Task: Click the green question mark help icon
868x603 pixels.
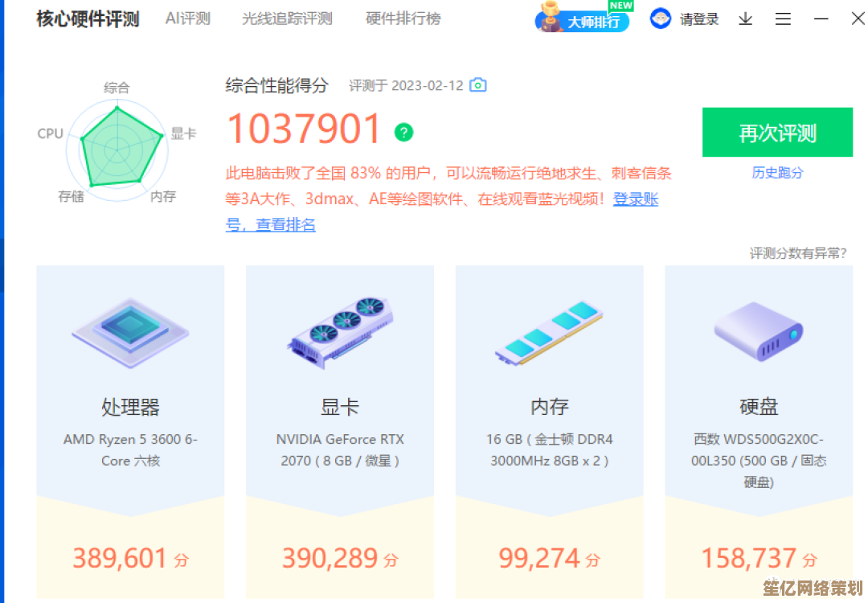Action: 404,133
